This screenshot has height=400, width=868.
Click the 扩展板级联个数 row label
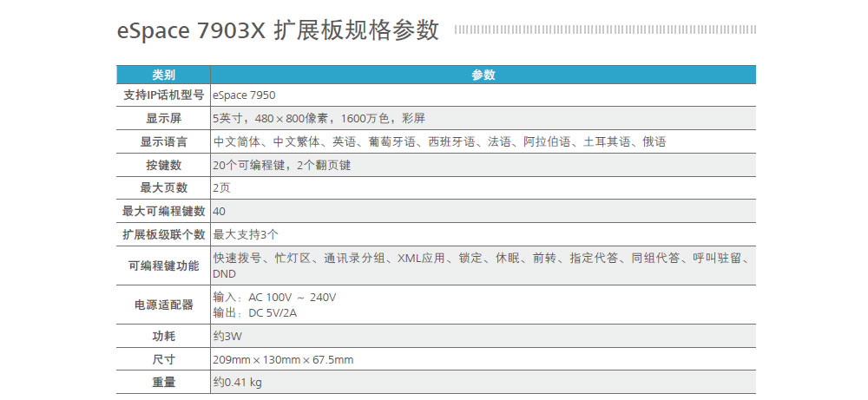click(x=163, y=234)
